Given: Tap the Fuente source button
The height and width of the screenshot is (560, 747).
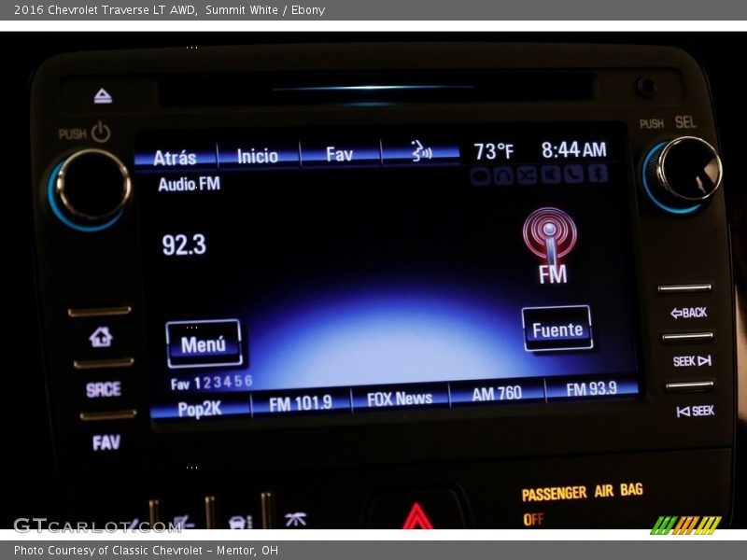Looking at the screenshot, I should coord(557,329).
